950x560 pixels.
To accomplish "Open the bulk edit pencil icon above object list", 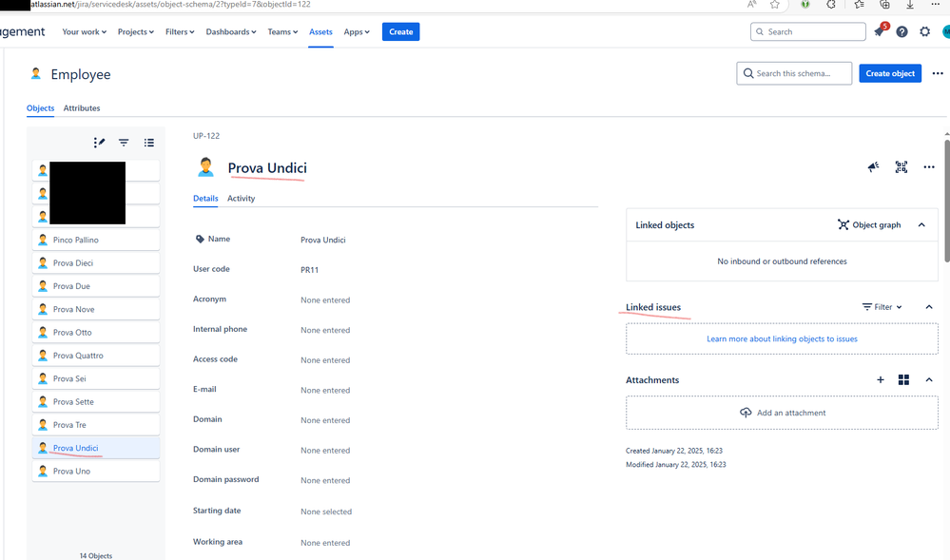I will [x=99, y=143].
